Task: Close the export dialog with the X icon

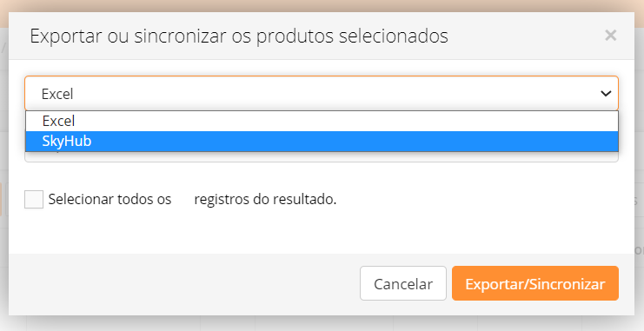Action: 610,36
